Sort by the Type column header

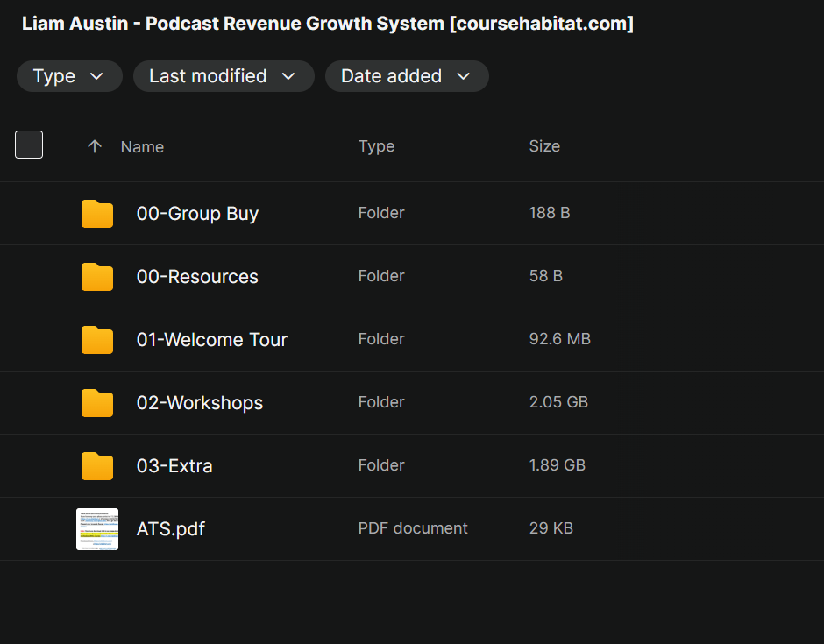(x=376, y=146)
